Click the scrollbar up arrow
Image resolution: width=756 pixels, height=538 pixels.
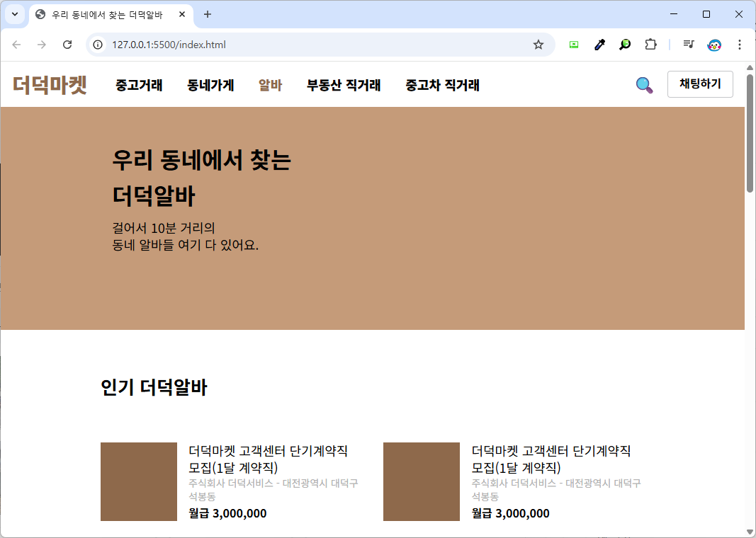point(750,67)
